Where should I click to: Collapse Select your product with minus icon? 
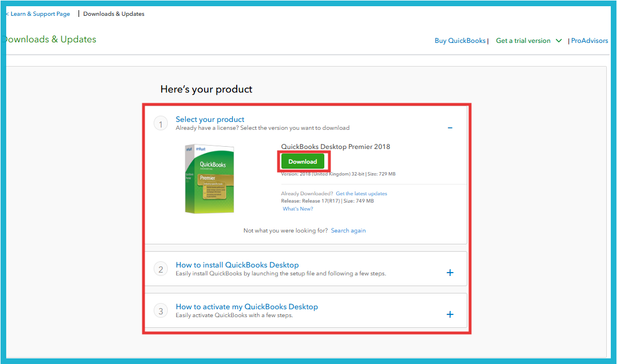click(450, 128)
